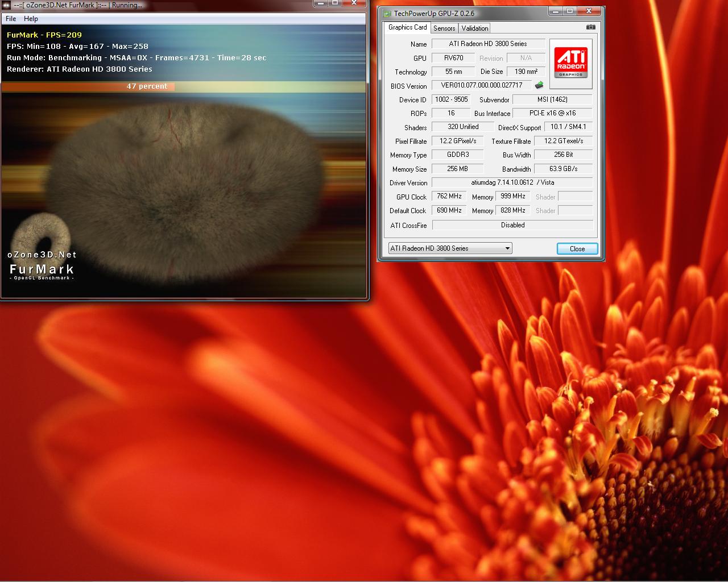Screen dimensions: 728x582
Task: Click the GPU-Z title bar app icon
Action: point(387,13)
